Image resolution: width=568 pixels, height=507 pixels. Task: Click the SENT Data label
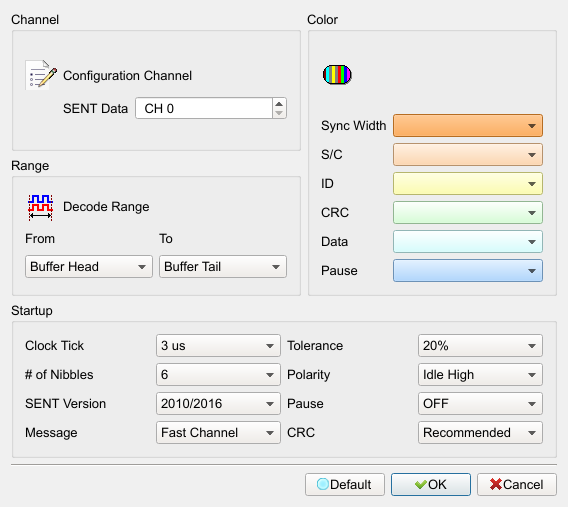point(95,109)
